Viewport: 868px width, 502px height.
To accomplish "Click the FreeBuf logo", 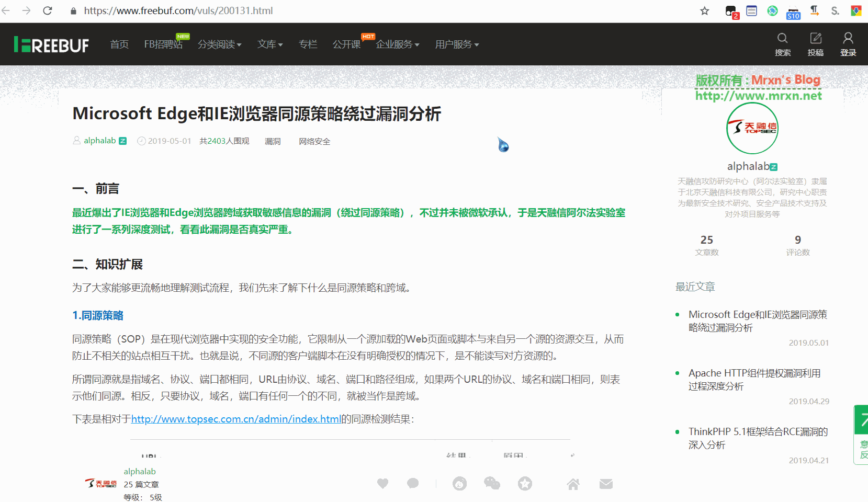I will pos(51,44).
